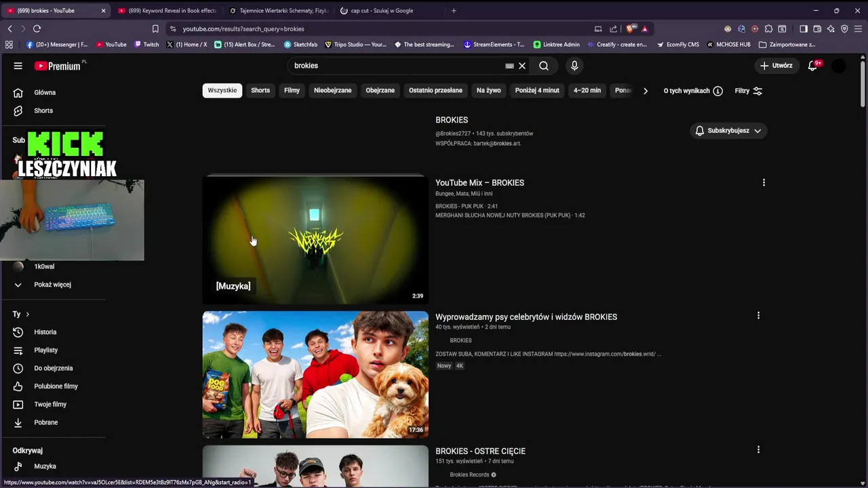Open O tych wynikach info
The width and height of the screenshot is (868, 488).
click(693, 91)
